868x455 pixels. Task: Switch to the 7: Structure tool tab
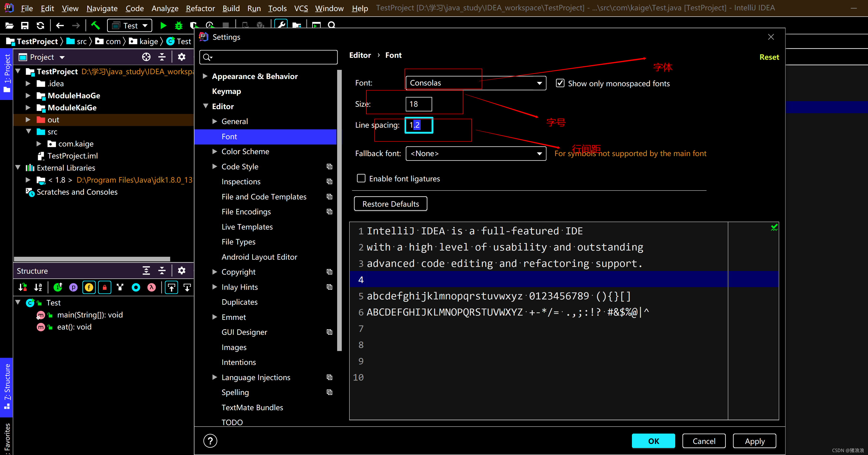pos(6,387)
